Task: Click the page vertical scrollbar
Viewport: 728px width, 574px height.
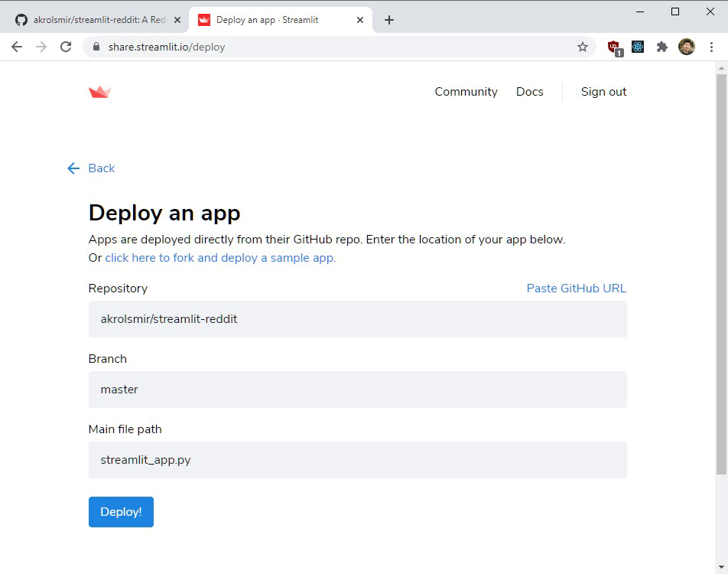Action: pos(721,274)
